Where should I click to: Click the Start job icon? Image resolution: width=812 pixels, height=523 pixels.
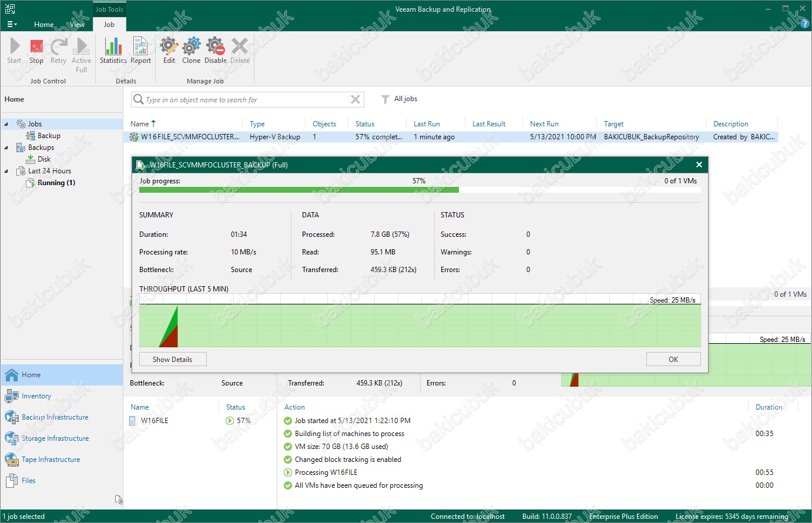click(14, 51)
